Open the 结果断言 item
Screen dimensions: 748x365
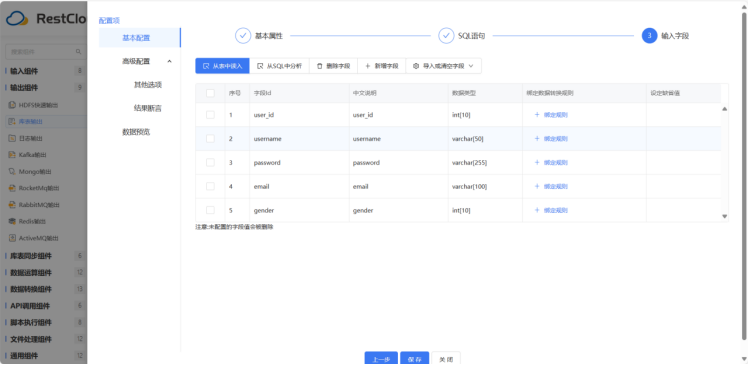click(148, 108)
